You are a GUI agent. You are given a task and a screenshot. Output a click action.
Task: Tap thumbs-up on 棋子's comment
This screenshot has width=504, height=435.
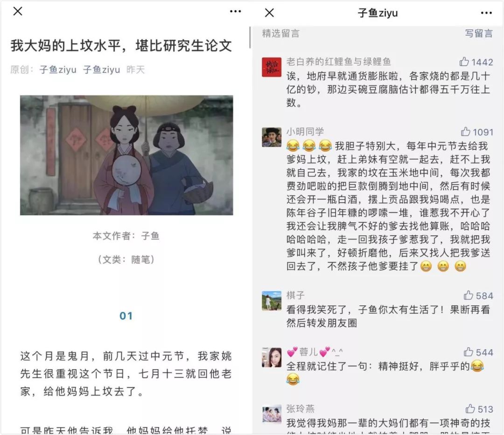469,295
